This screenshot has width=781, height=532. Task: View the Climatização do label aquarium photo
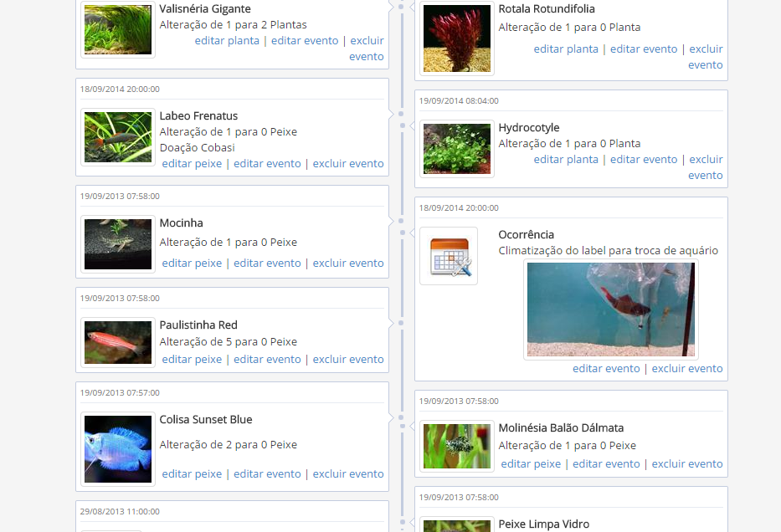click(x=611, y=309)
